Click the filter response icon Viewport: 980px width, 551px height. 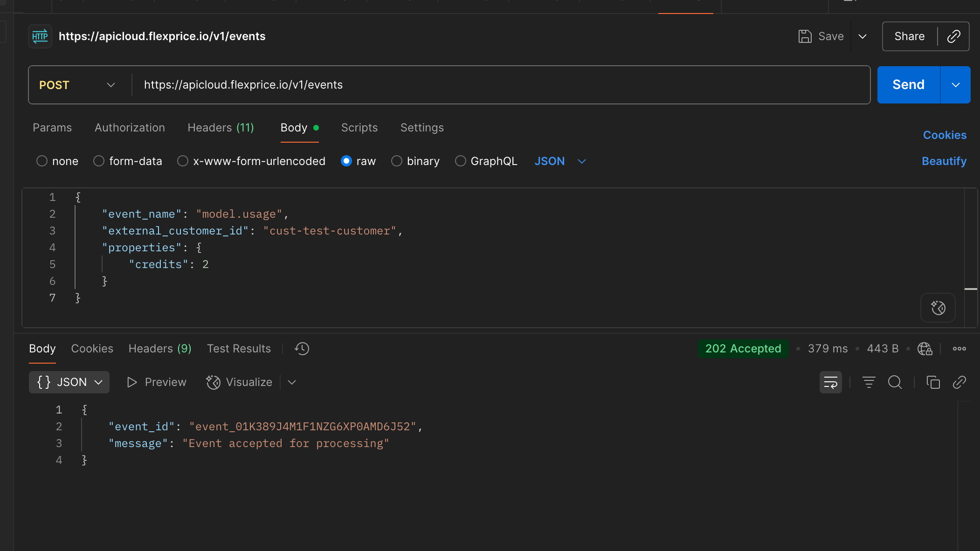pyautogui.click(x=869, y=382)
